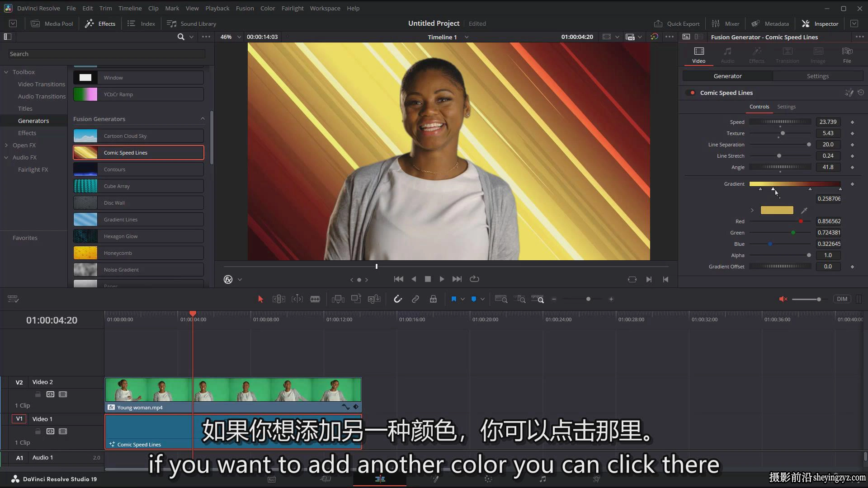Click Play Reverse button
868x488 pixels.
point(414,279)
